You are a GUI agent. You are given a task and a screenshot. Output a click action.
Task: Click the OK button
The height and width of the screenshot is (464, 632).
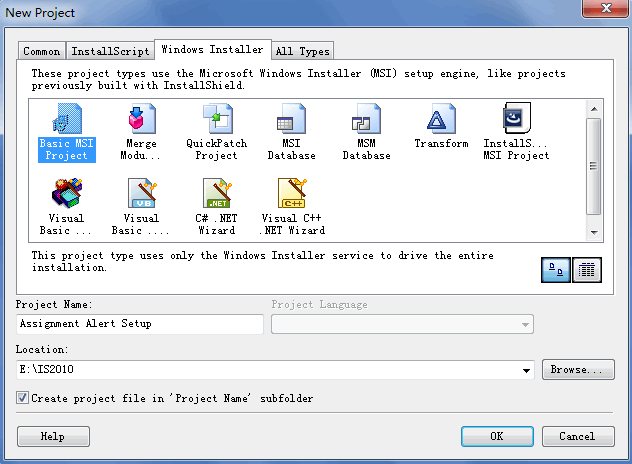point(497,436)
